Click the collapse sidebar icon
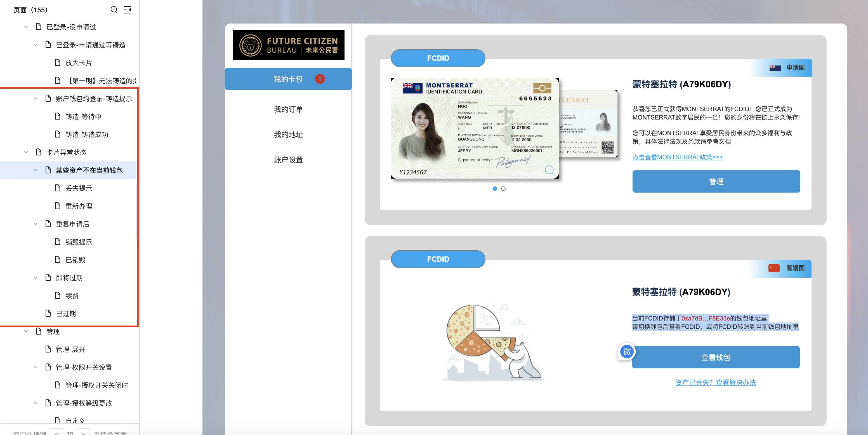This screenshot has height=435, width=868. [127, 10]
